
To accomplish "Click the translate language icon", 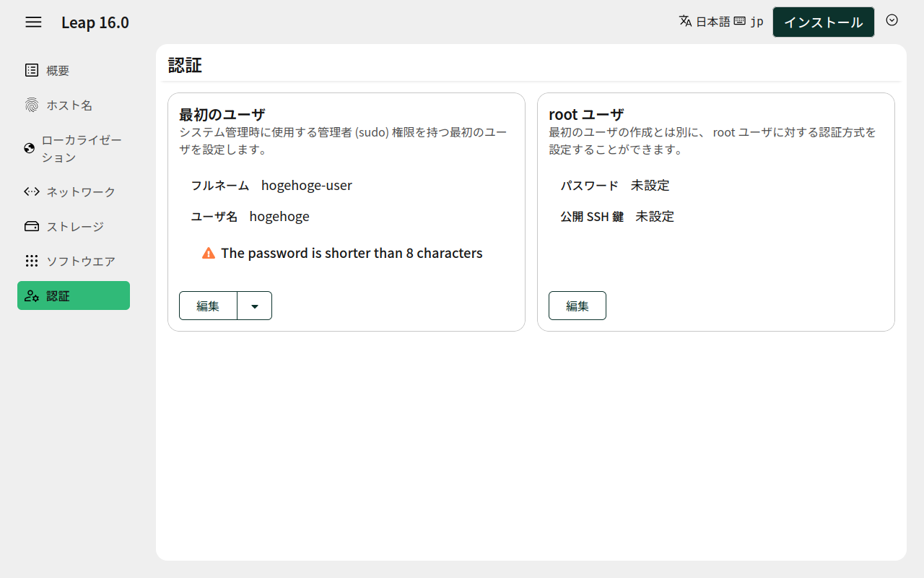I will [686, 21].
